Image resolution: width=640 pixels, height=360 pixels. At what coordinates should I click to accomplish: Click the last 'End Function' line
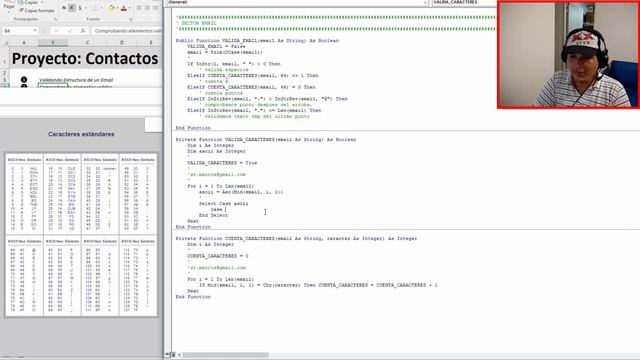(193, 297)
